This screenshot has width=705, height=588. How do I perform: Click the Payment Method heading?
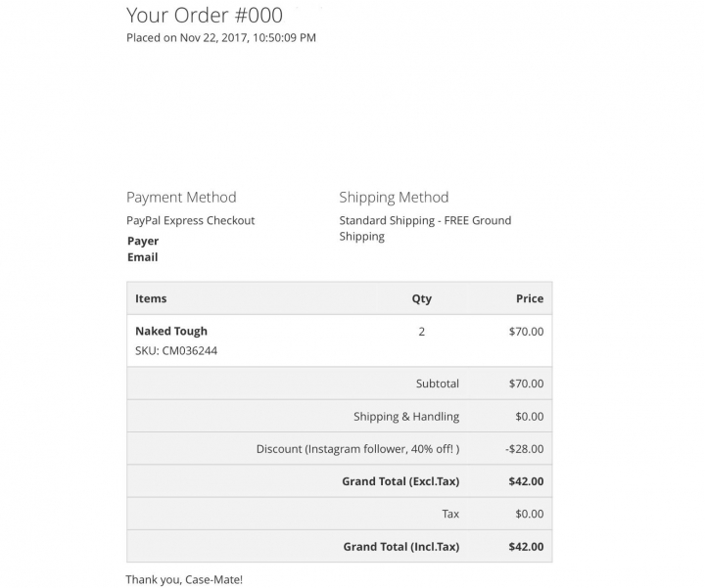click(x=181, y=198)
